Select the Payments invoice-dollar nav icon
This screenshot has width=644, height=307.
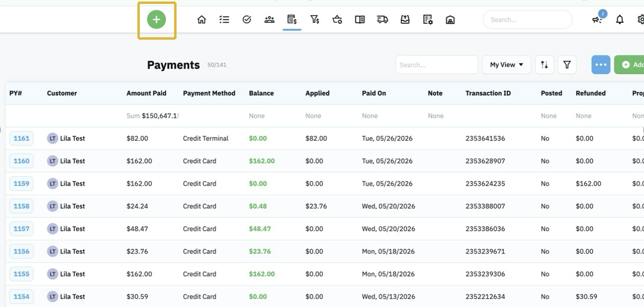(292, 20)
